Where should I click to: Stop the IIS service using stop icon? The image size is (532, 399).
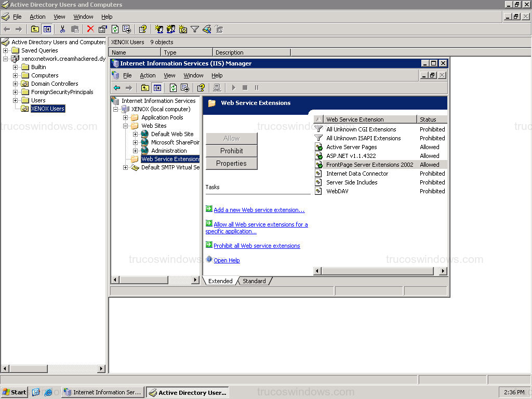245,87
